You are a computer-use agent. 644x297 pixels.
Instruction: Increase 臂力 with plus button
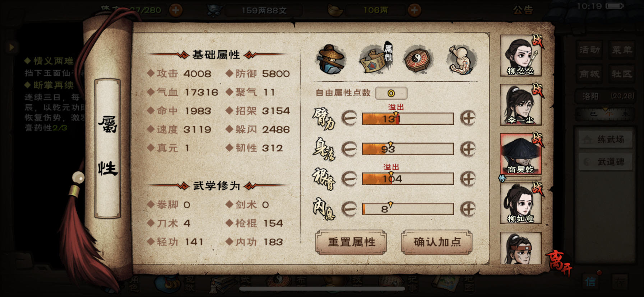tap(468, 118)
